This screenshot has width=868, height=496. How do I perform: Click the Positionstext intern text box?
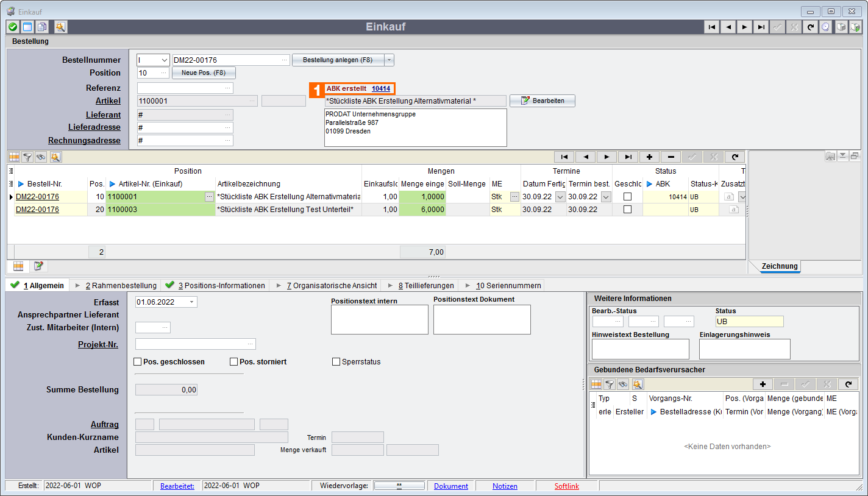coord(380,319)
